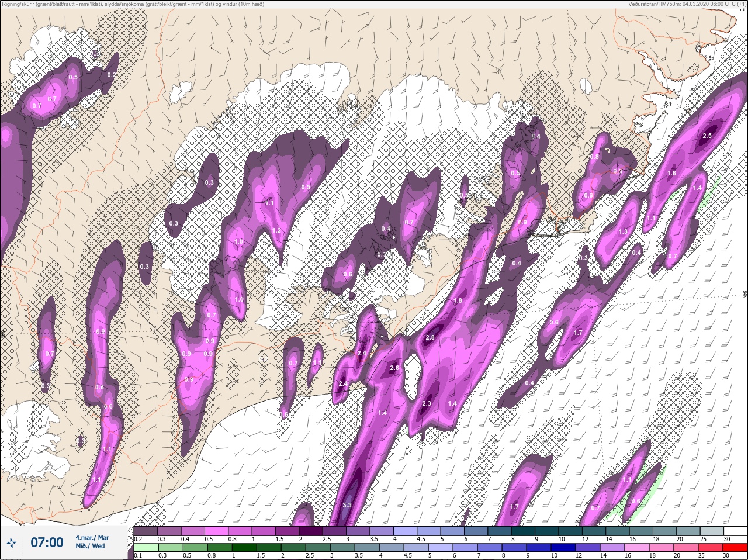This screenshot has width=748, height=560.
Task: Click the Veðurstofan logo icon beside 07:00
Action: click(x=12, y=542)
